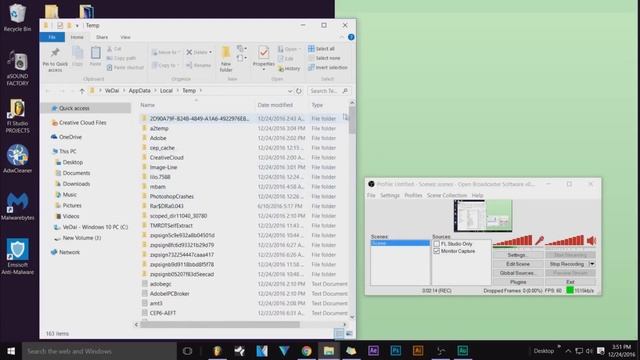Switch to the View ribbon tab
Viewport: 640px width, 360px height.
pyautogui.click(x=125, y=37)
